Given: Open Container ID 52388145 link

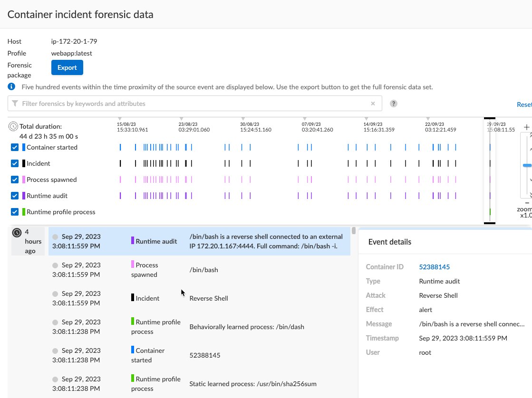Looking at the screenshot, I should click(x=434, y=267).
